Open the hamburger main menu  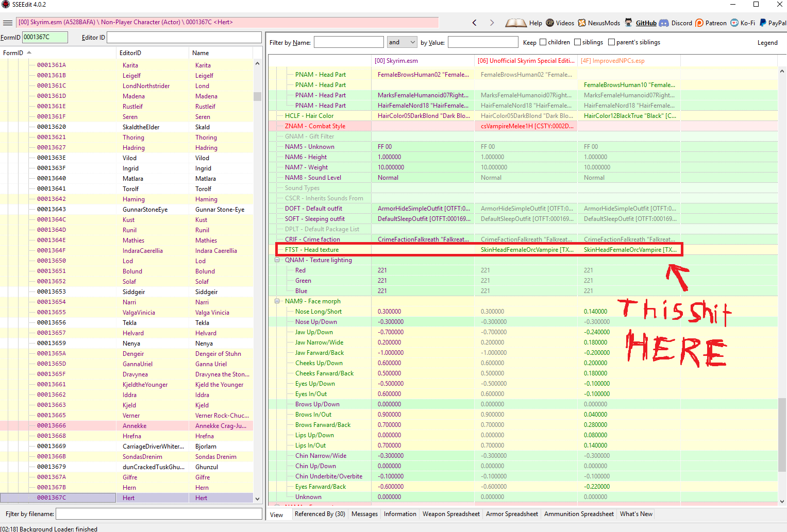[x=8, y=23]
